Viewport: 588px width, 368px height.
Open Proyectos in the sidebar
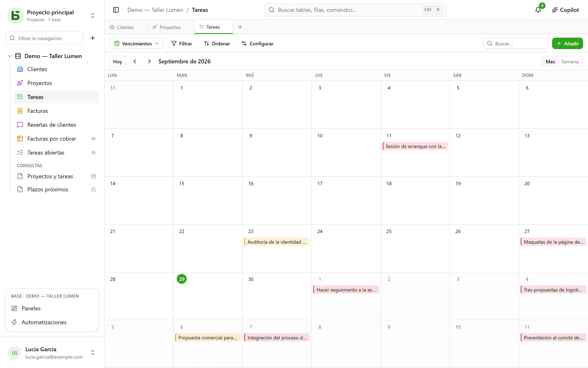coord(56,83)
